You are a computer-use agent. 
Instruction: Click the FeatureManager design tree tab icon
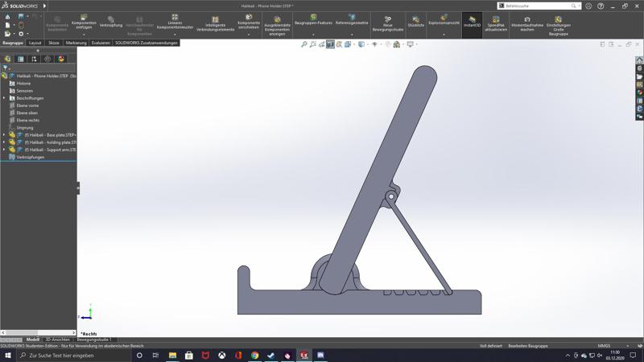pos(7,59)
